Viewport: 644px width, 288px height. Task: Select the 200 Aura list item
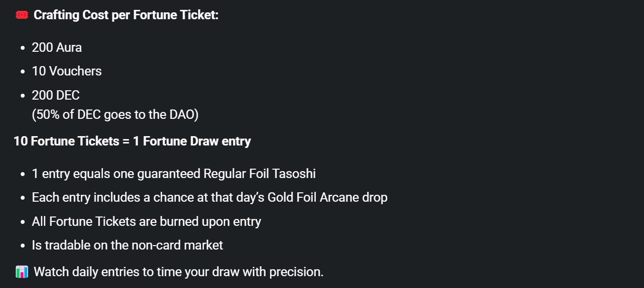click(x=57, y=47)
